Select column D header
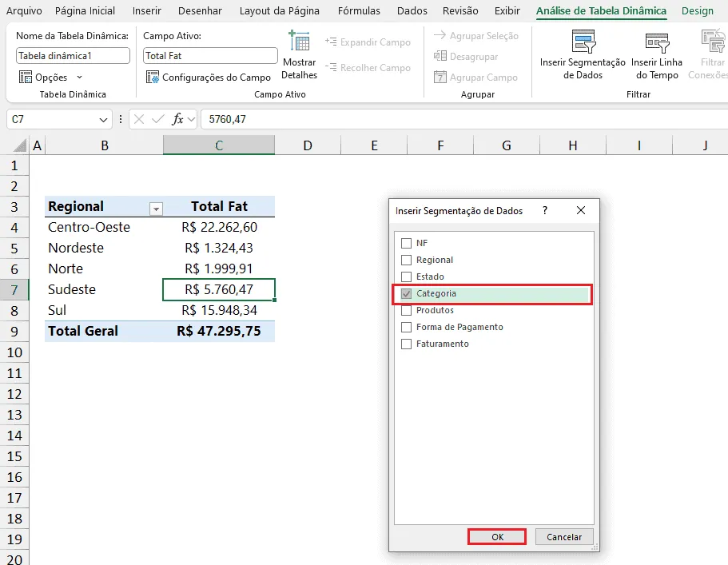The height and width of the screenshot is (565, 728). point(308,145)
